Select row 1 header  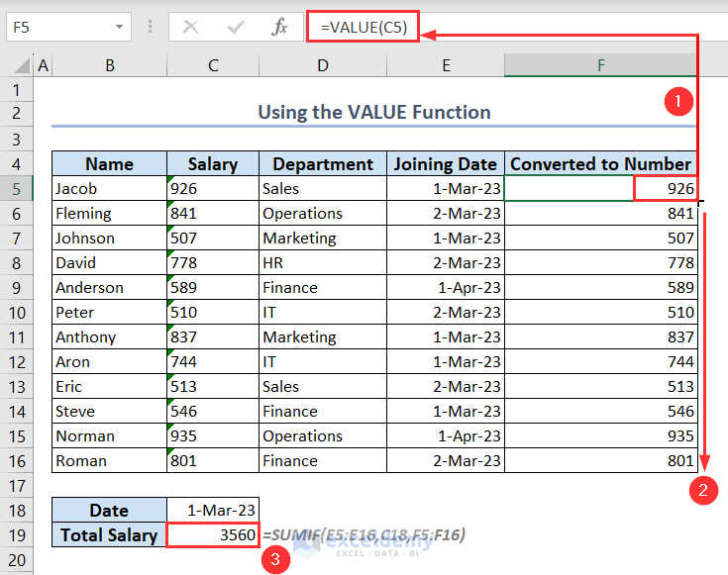tap(16, 90)
